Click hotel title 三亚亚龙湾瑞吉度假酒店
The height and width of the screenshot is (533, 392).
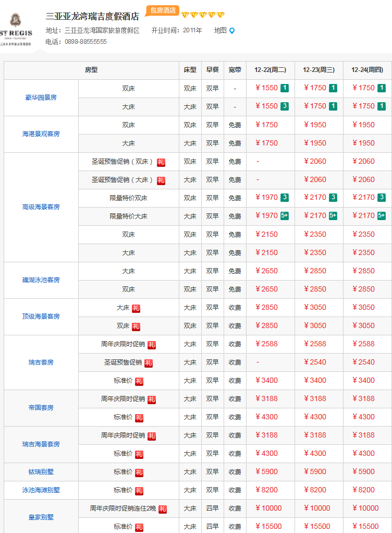click(92, 16)
